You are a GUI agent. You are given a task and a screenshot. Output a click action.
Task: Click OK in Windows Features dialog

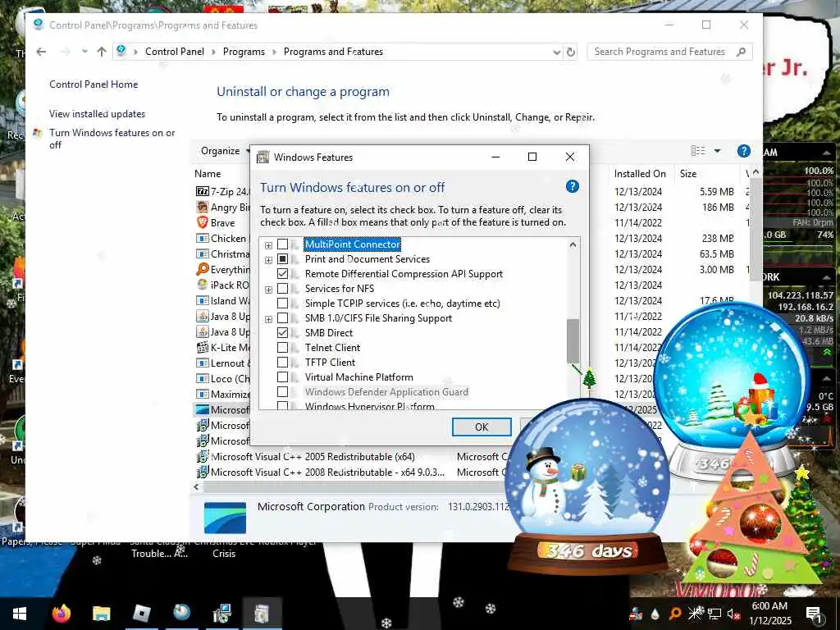point(481,427)
